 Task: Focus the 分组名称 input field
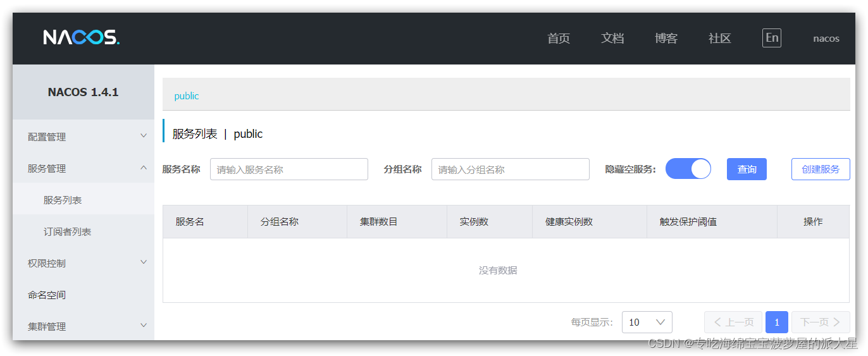coord(511,169)
